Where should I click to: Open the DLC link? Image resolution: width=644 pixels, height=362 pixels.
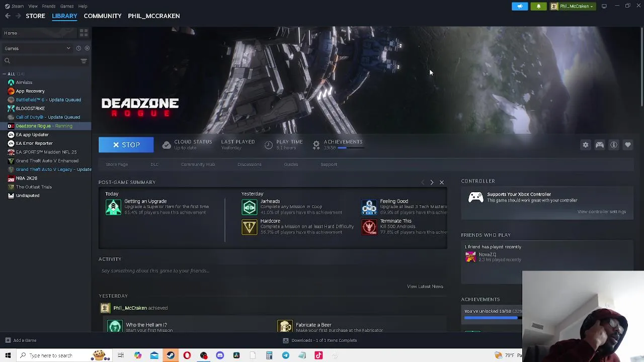[x=154, y=164]
